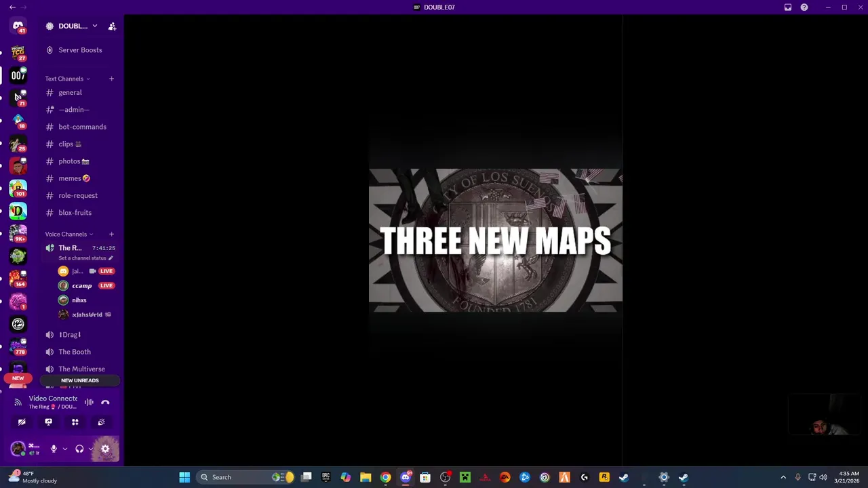The width and height of the screenshot is (868, 488).
Task: Open weather widget showing 48°F
Action: [x=33, y=477]
